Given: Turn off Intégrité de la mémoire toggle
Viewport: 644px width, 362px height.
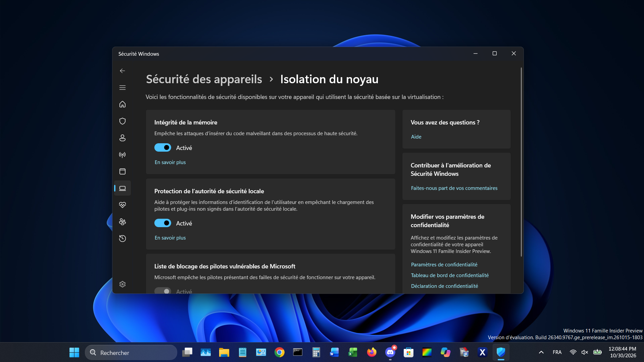Looking at the screenshot, I should click(163, 148).
